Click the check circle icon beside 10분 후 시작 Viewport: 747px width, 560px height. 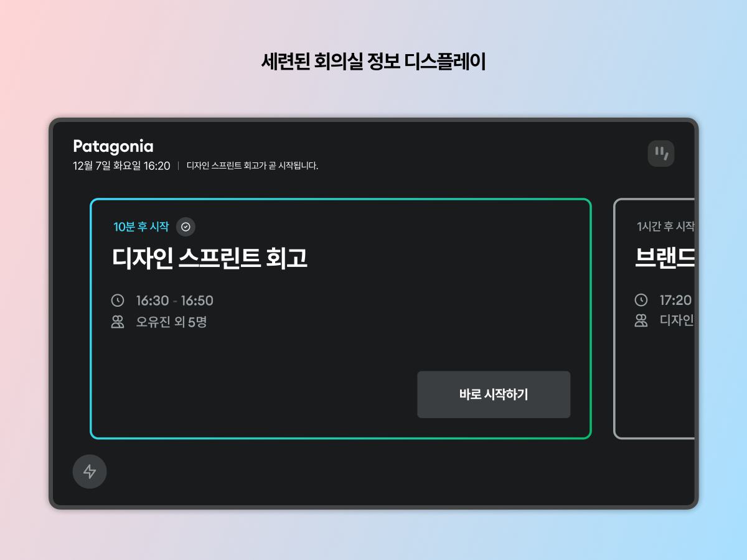(x=186, y=227)
